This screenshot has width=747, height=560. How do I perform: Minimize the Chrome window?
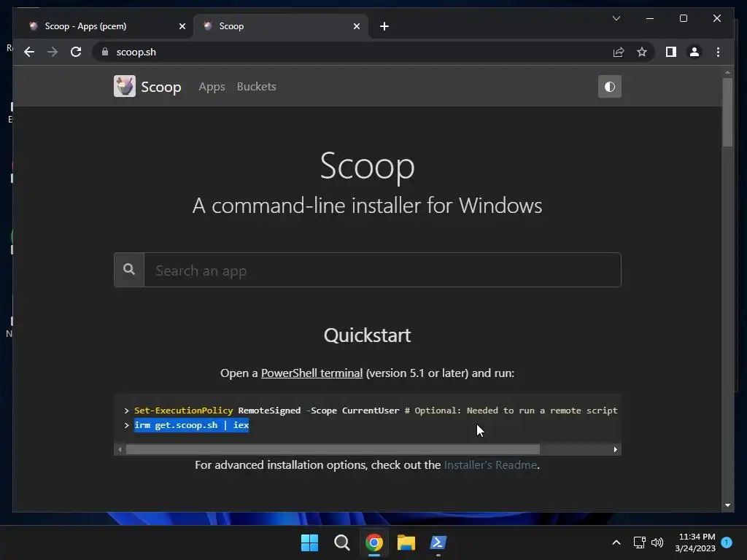coord(650,18)
